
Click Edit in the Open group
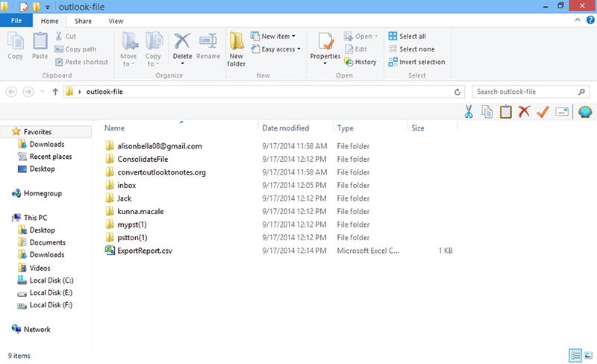tap(356, 49)
